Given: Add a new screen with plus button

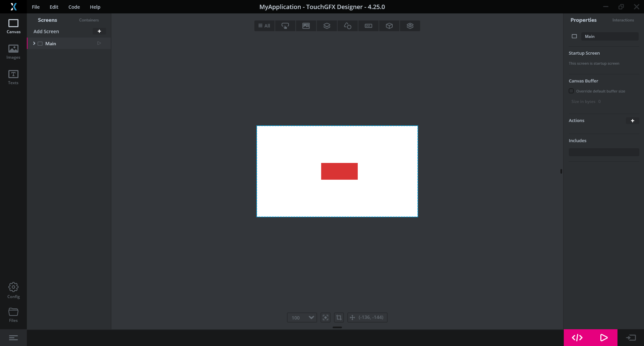Looking at the screenshot, I should point(99,31).
